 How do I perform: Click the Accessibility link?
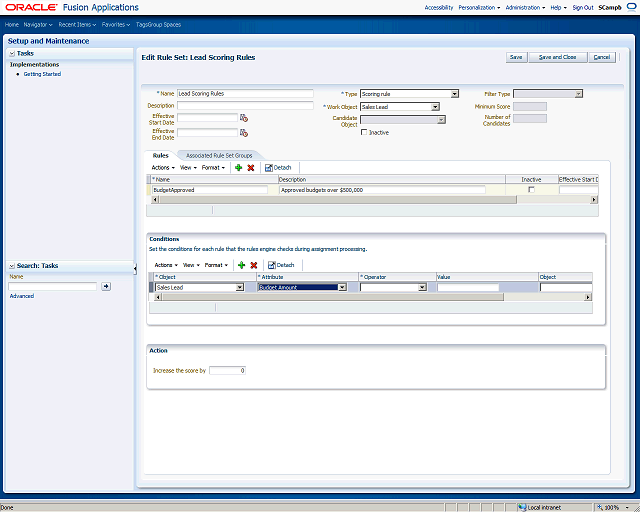pyautogui.click(x=439, y=7)
